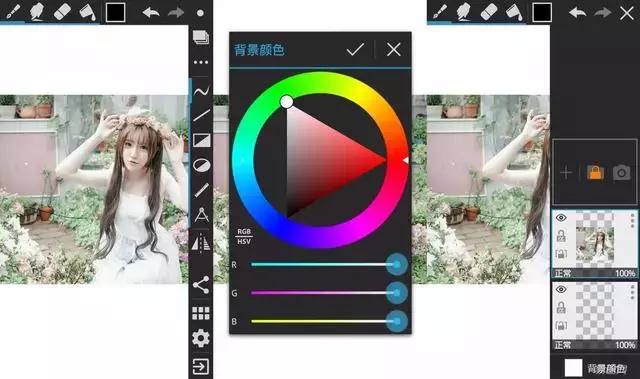Toggle the lower lock icon on empty layer
The image size is (640, 379).
point(561,326)
